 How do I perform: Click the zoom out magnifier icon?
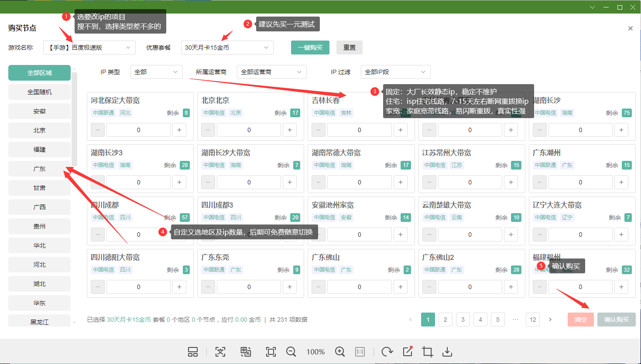click(x=291, y=352)
